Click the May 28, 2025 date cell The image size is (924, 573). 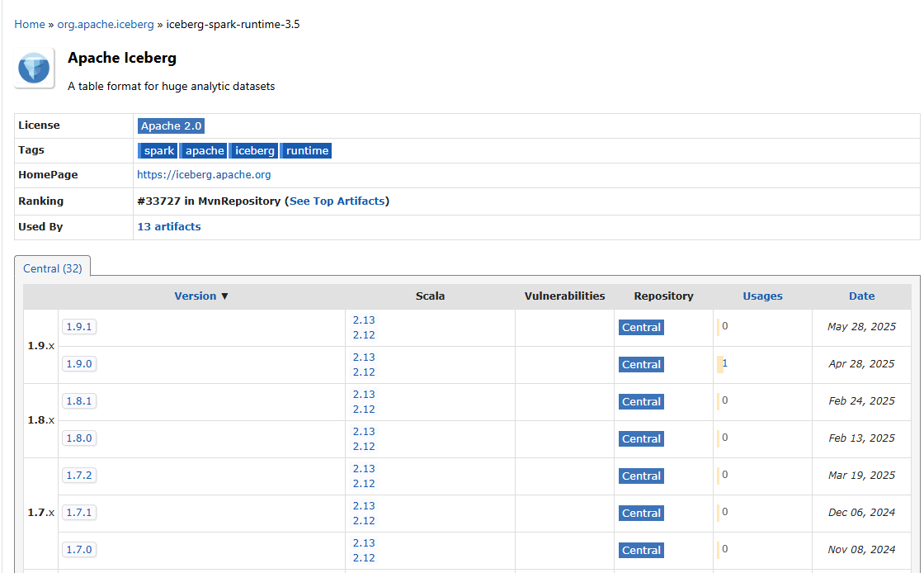(861, 327)
